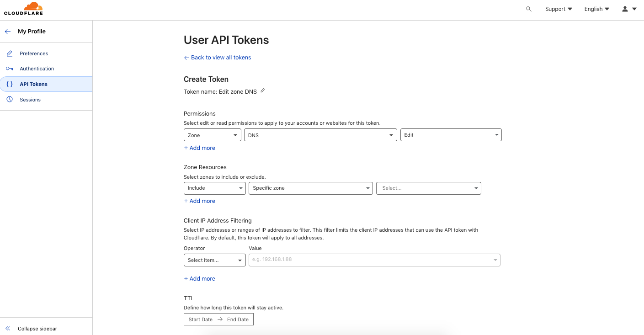Viewport: 644px width, 335px height.
Task: Click the Create Token heading
Action: 206,79
